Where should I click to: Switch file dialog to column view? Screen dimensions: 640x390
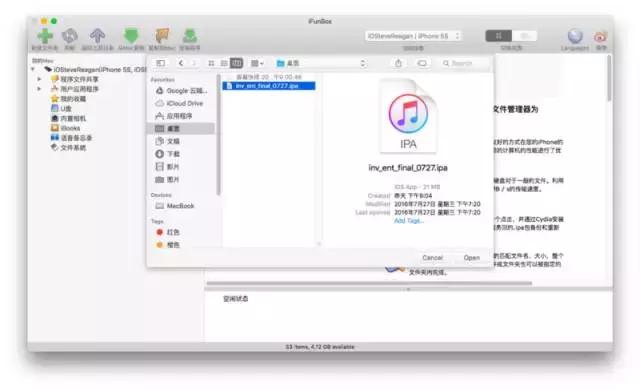(x=236, y=63)
